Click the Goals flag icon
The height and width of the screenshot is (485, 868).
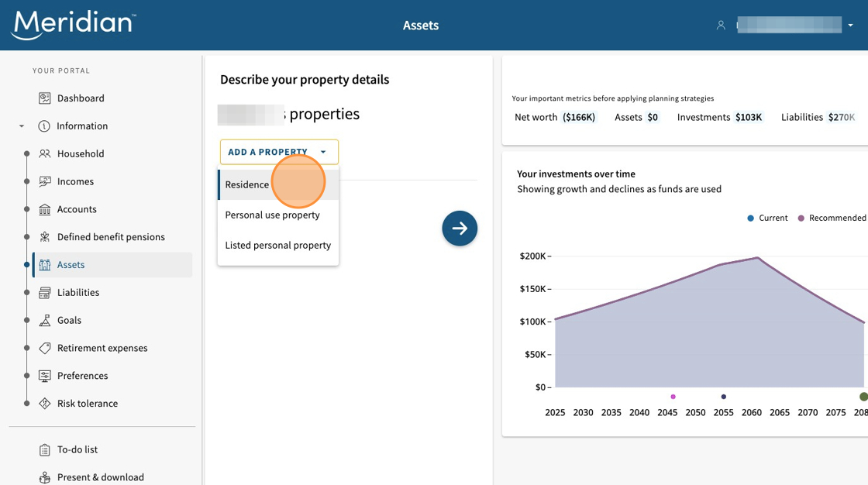point(45,320)
